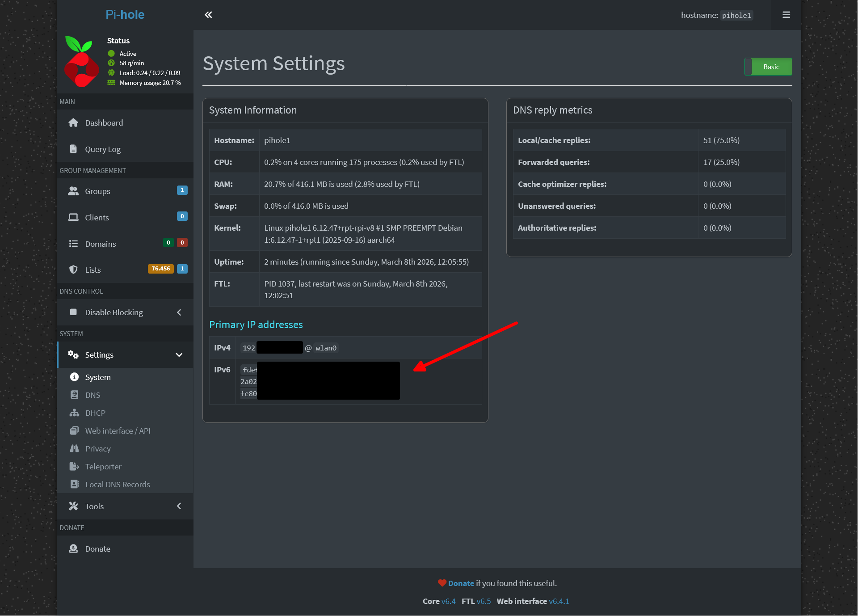Open the DHCP settings page
The height and width of the screenshot is (616, 858).
coord(95,413)
